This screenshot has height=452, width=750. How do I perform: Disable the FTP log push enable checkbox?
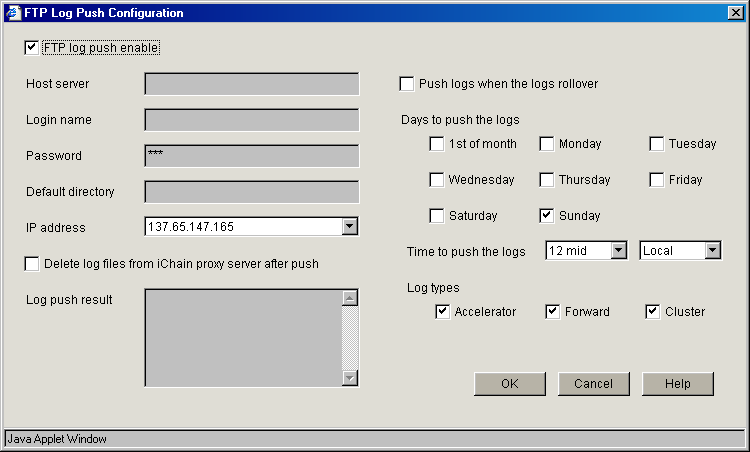pyautogui.click(x=32, y=47)
